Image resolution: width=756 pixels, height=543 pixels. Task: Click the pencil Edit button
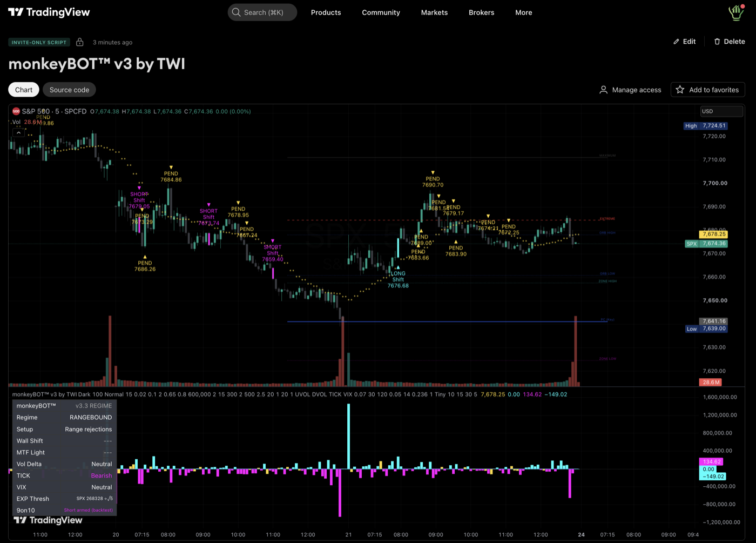click(684, 42)
